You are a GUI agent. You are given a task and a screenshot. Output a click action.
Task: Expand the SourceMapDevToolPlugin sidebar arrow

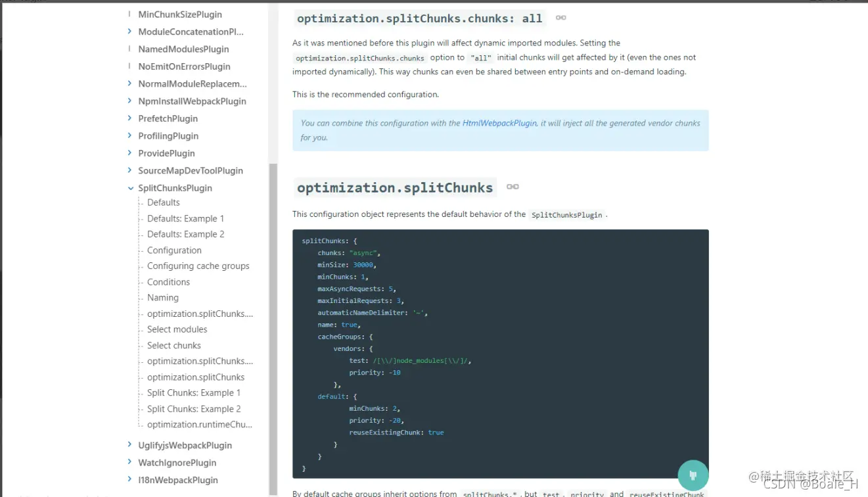tap(130, 170)
